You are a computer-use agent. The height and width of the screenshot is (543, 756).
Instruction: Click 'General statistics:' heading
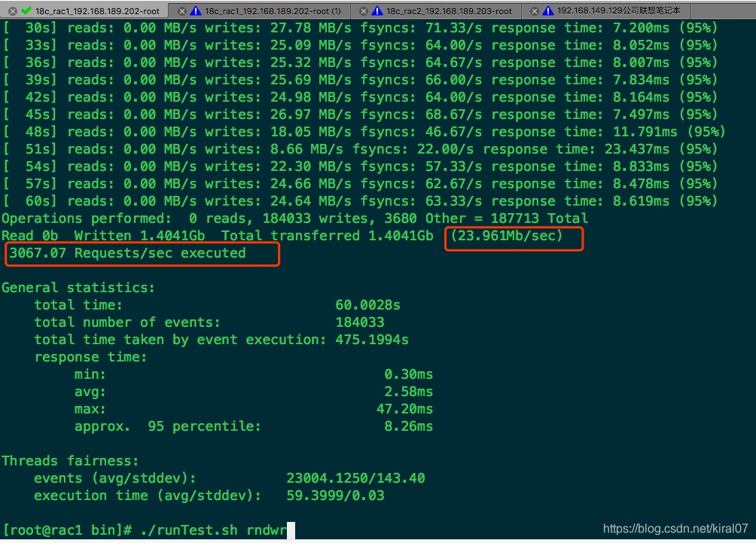click(78, 288)
